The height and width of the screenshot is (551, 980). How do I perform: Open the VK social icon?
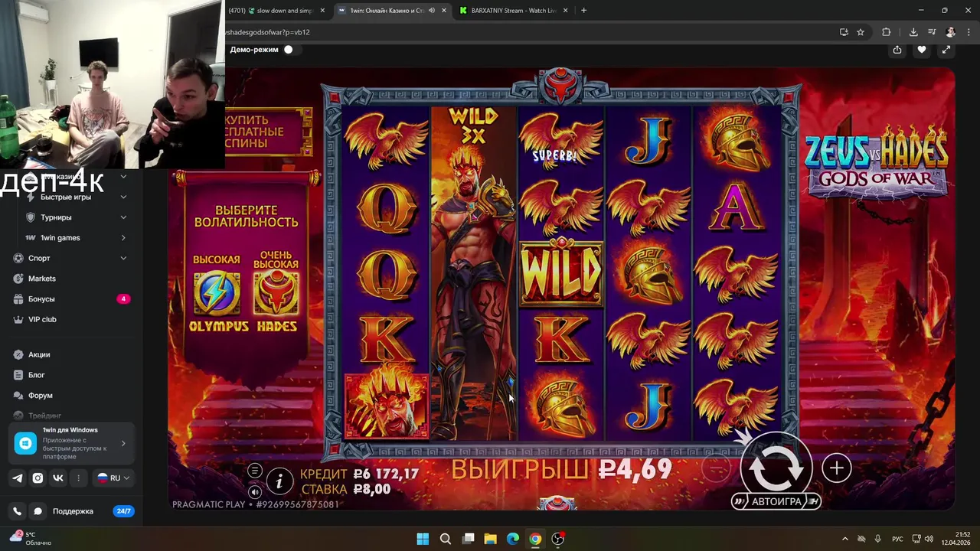(x=58, y=478)
